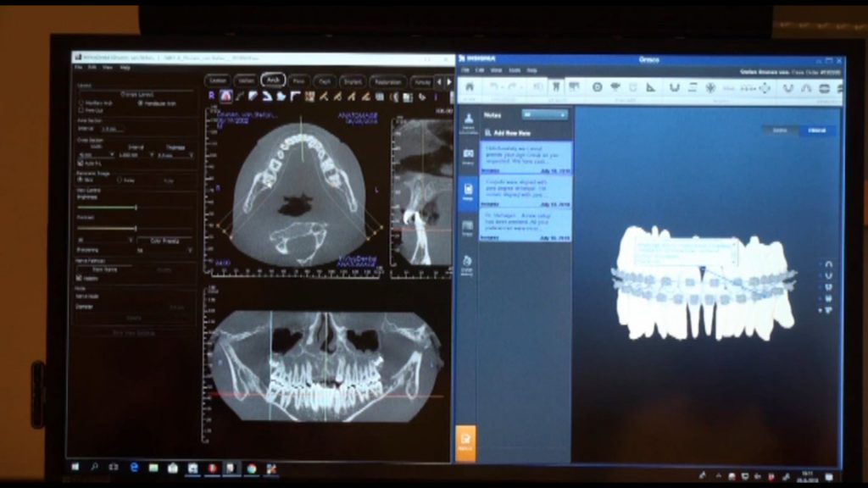Adjust the Brightness slider handle
868x488 pixels.
(x=136, y=207)
